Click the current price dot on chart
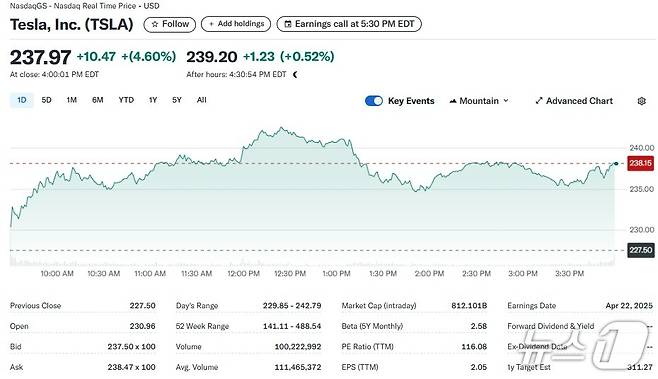658x379 pixels. (x=616, y=164)
